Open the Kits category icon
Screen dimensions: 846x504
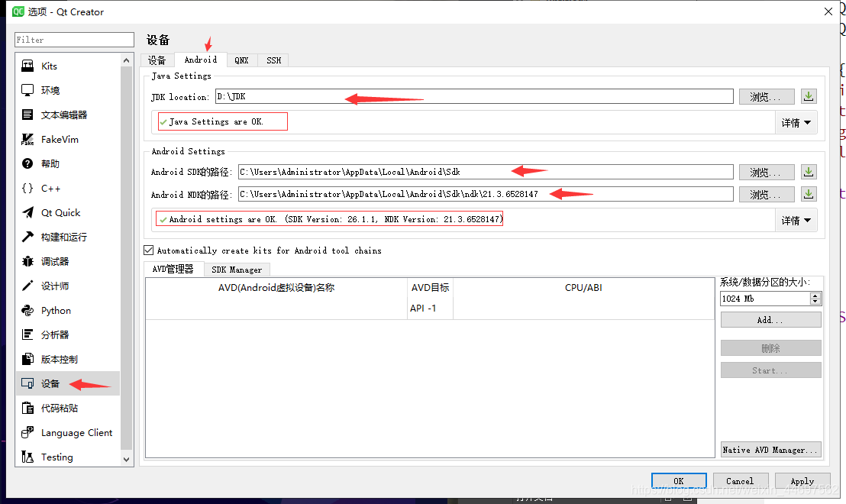27,66
